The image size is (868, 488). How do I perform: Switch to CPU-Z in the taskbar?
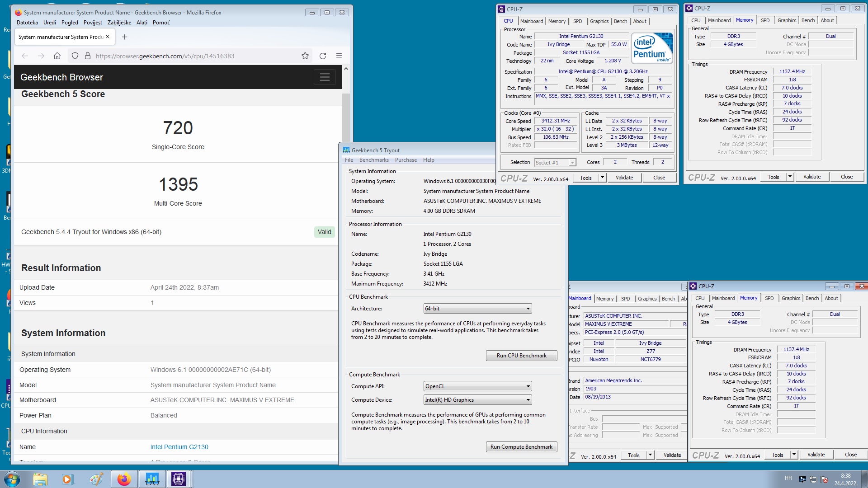pos(179,479)
